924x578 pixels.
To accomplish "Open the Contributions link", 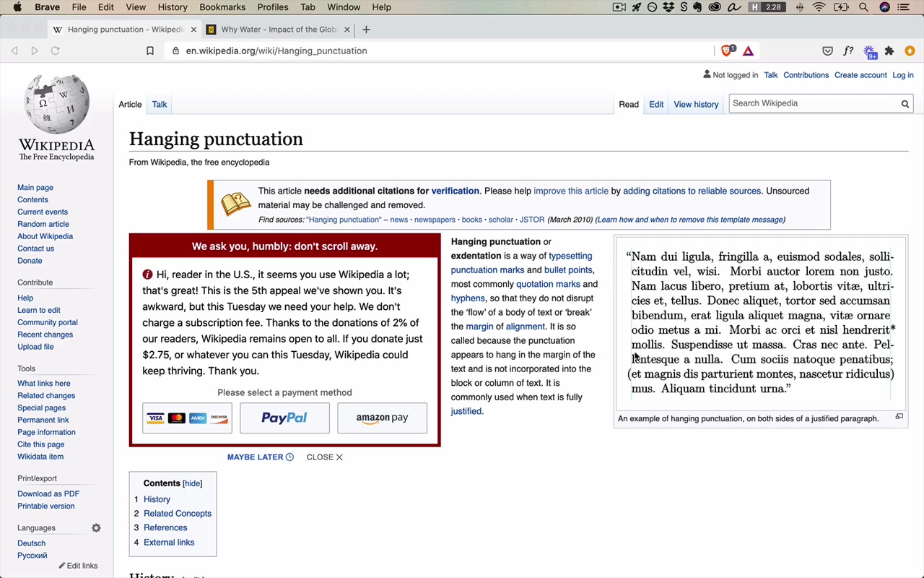I will [x=806, y=75].
